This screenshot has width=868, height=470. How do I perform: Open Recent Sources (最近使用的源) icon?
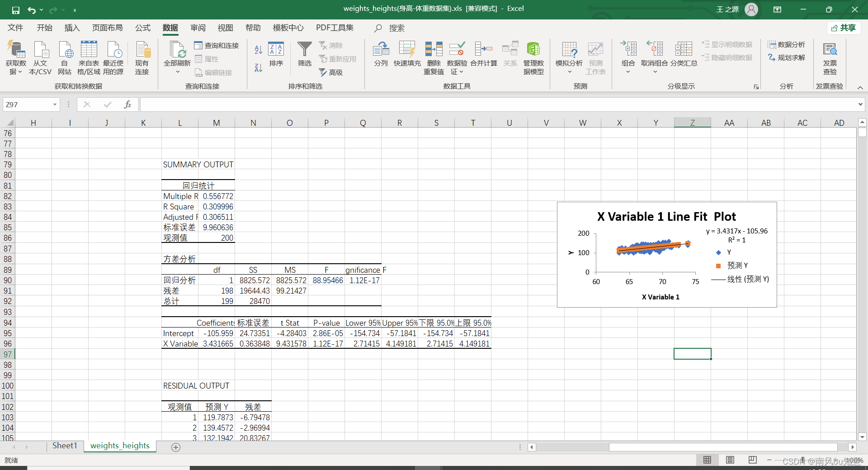[x=113, y=58]
